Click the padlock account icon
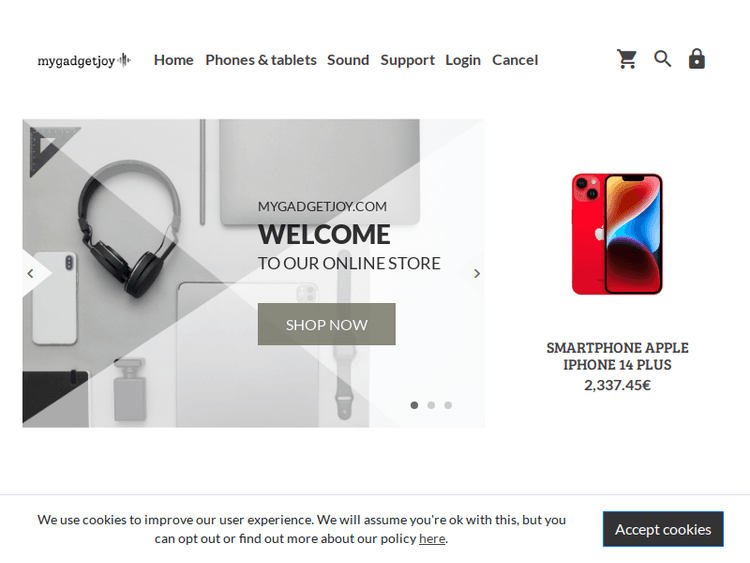Screen dimensions: 750x563 tap(696, 59)
